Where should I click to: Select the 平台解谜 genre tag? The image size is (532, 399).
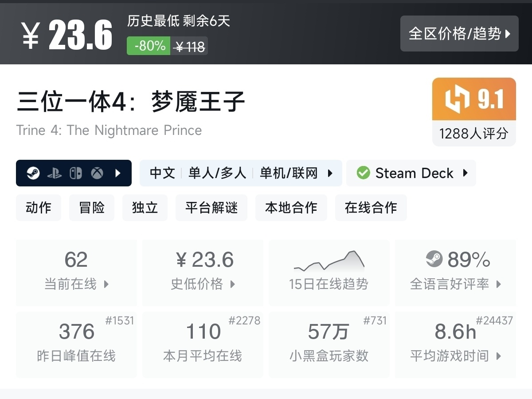[x=211, y=208]
